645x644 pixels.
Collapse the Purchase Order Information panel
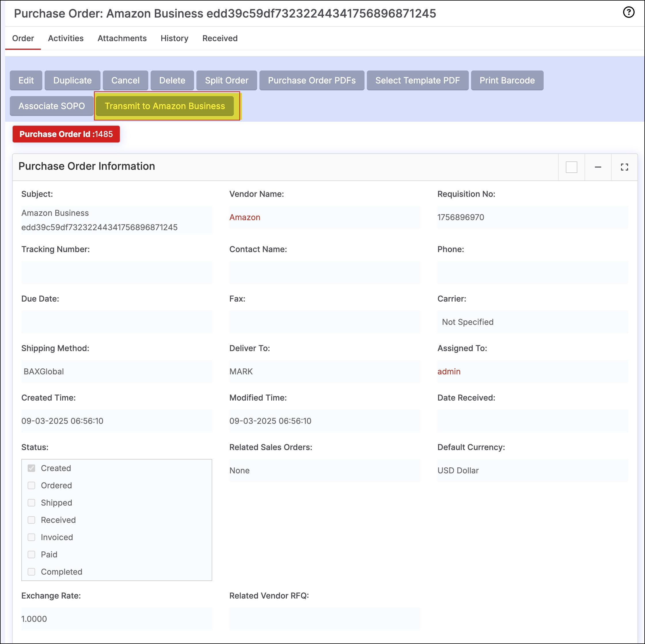click(x=598, y=167)
